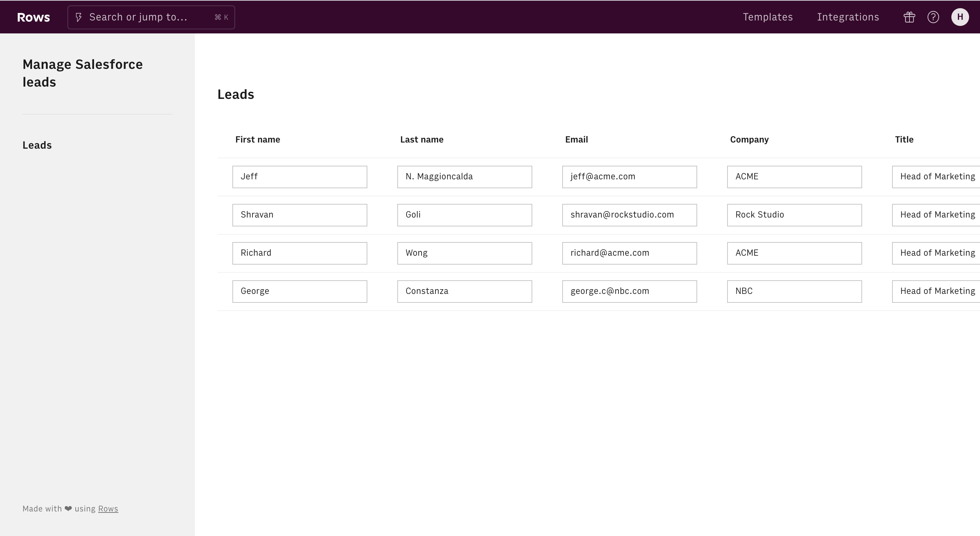The width and height of the screenshot is (980, 536).
Task: Edit the george.c@nbc.com email field
Action: (x=630, y=292)
